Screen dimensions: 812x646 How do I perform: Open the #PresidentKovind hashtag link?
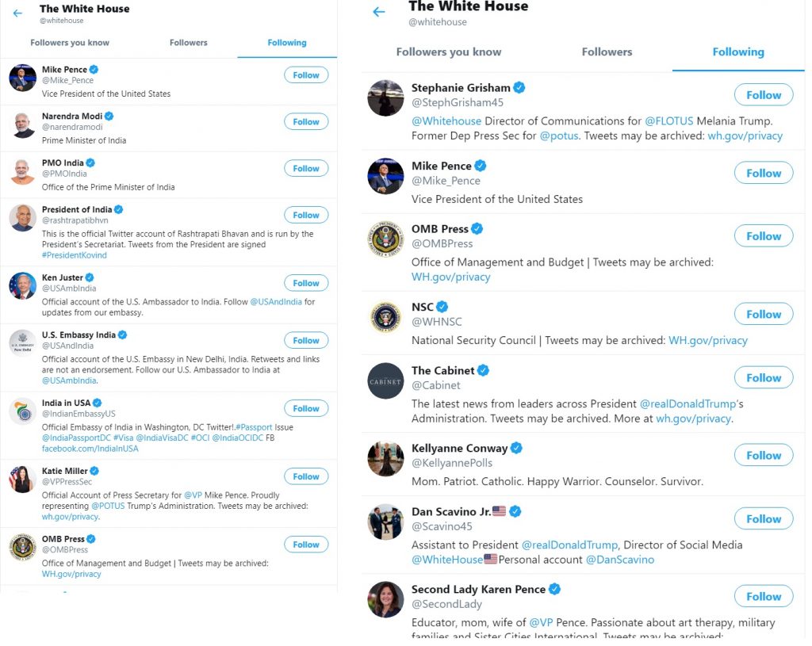[x=74, y=255]
